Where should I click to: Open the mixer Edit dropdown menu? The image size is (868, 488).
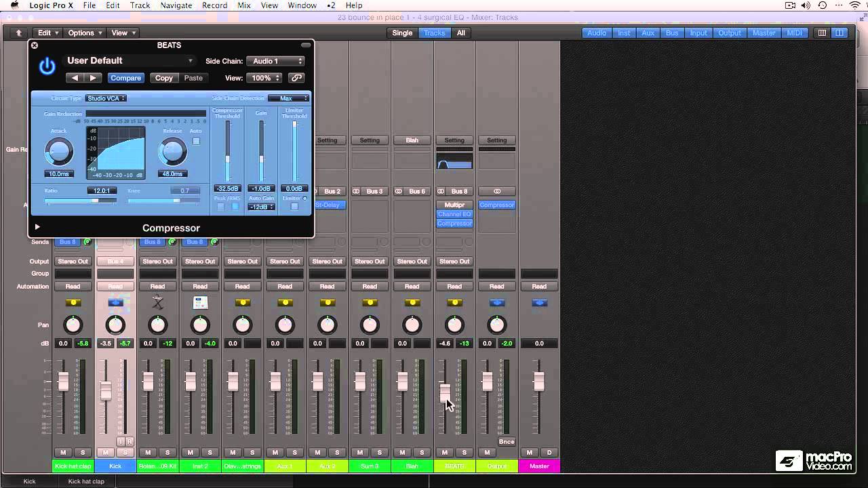click(47, 33)
